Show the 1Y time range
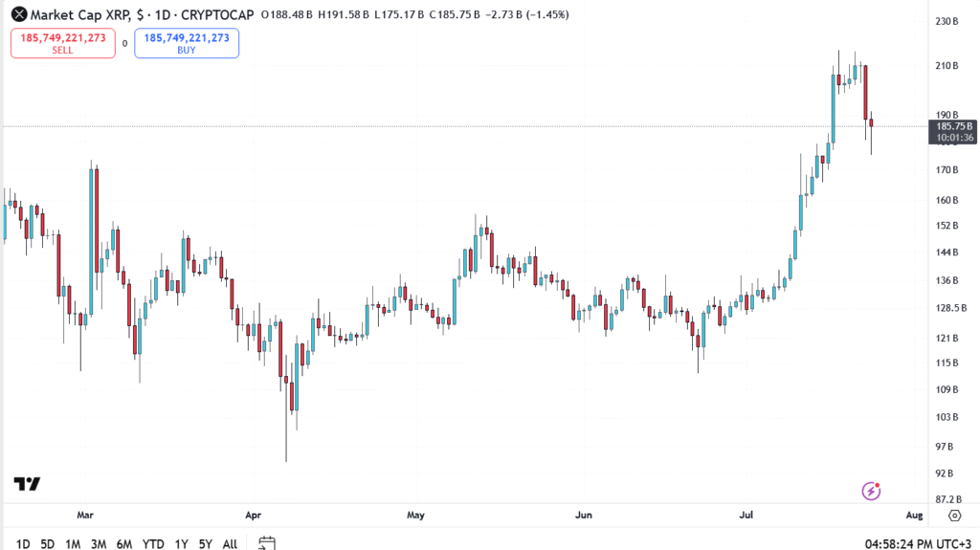Image resolution: width=980 pixels, height=550 pixels. 181,544
